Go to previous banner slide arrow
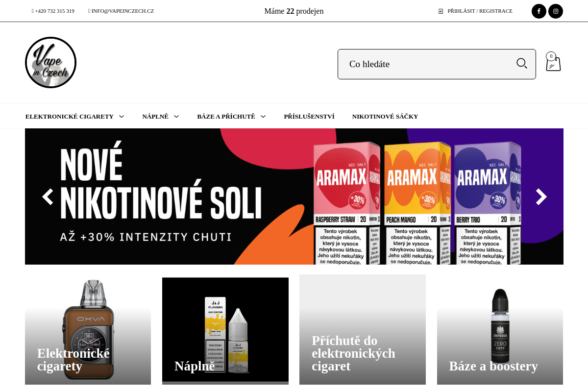This screenshot has width=588, height=392. pos(48,196)
